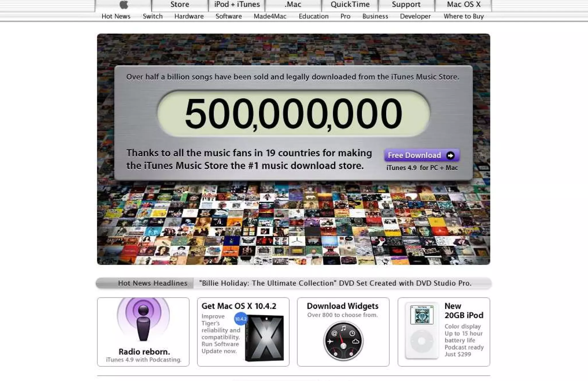Click Over 800 to choose from text
Viewport: 588px width, 381px height.
343,315
